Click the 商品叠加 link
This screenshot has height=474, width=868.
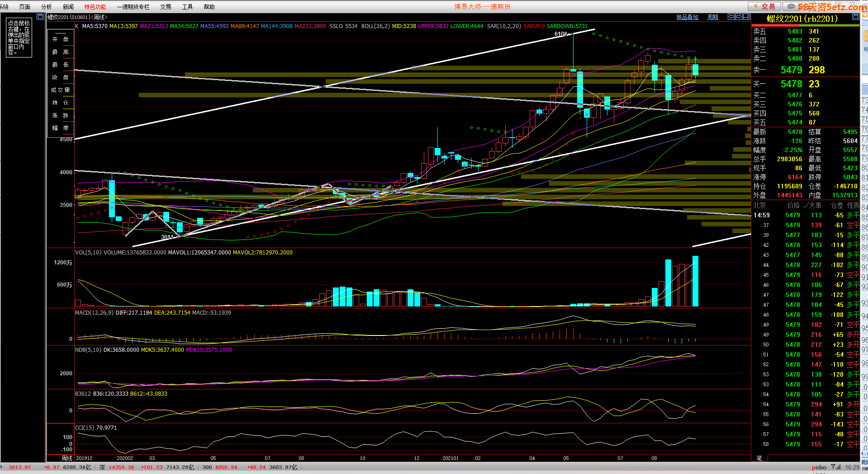(x=687, y=17)
